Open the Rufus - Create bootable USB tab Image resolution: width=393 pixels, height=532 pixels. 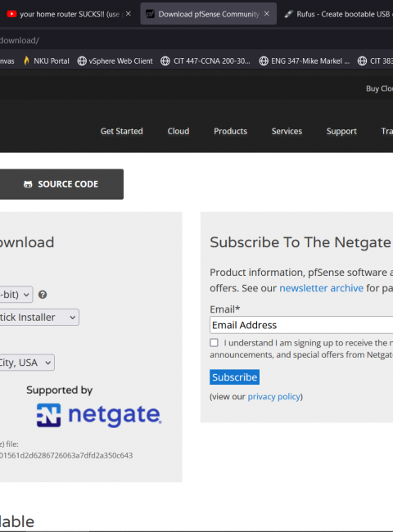click(x=337, y=14)
